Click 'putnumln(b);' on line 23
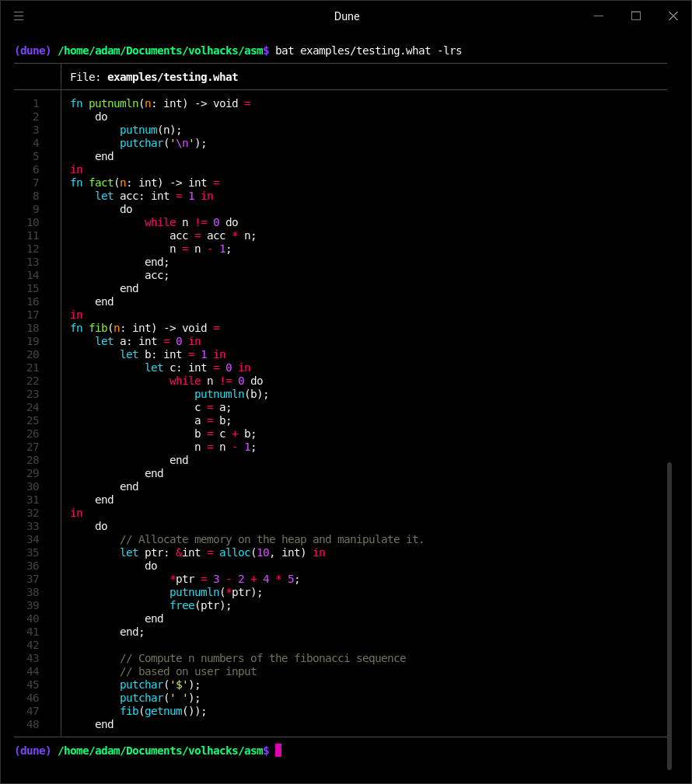This screenshot has width=692, height=784. pos(232,394)
